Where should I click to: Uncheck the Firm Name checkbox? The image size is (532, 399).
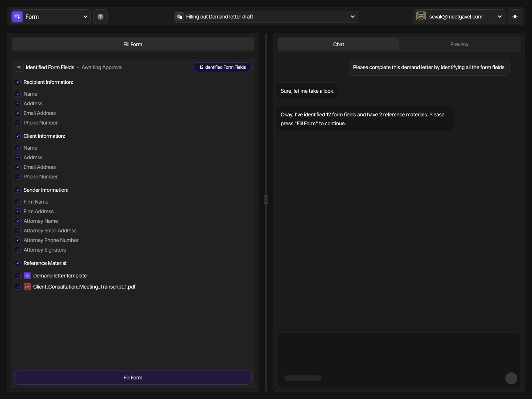pos(18,202)
